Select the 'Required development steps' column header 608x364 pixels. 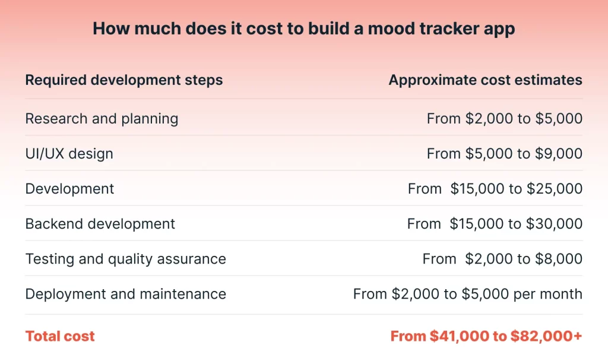tap(124, 80)
